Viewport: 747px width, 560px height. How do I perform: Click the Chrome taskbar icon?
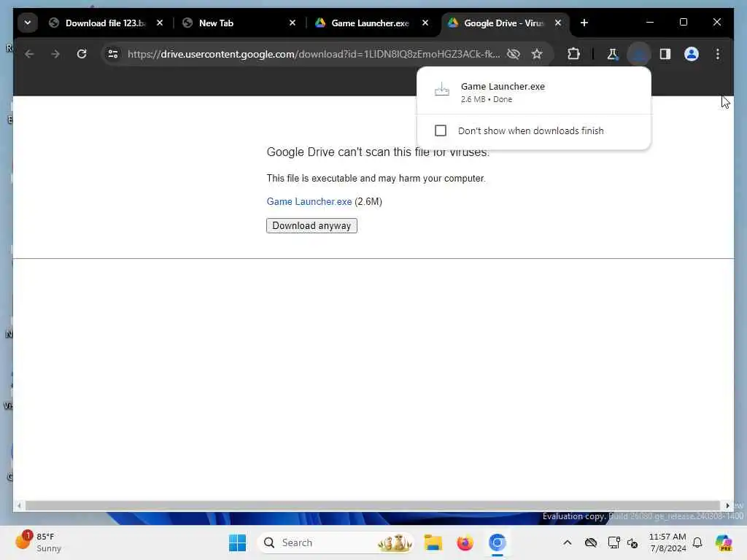497,542
